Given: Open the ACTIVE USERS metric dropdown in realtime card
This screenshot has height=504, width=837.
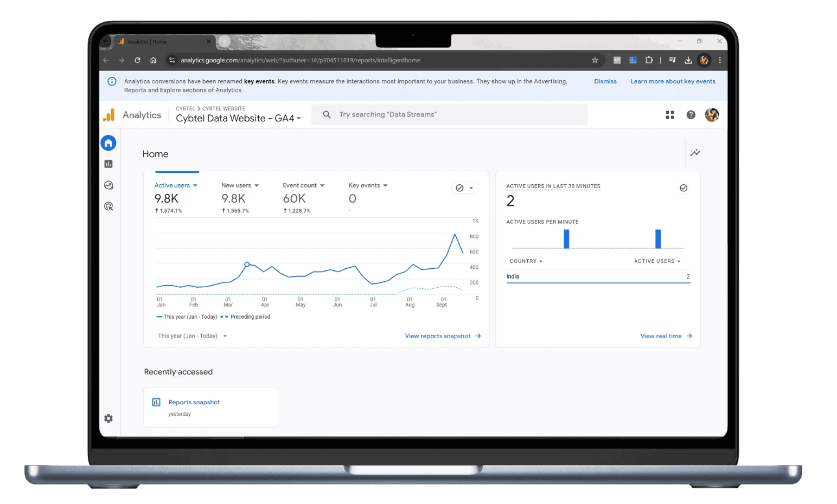Looking at the screenshot, I should pyautogui.click(x=657, y=261).
